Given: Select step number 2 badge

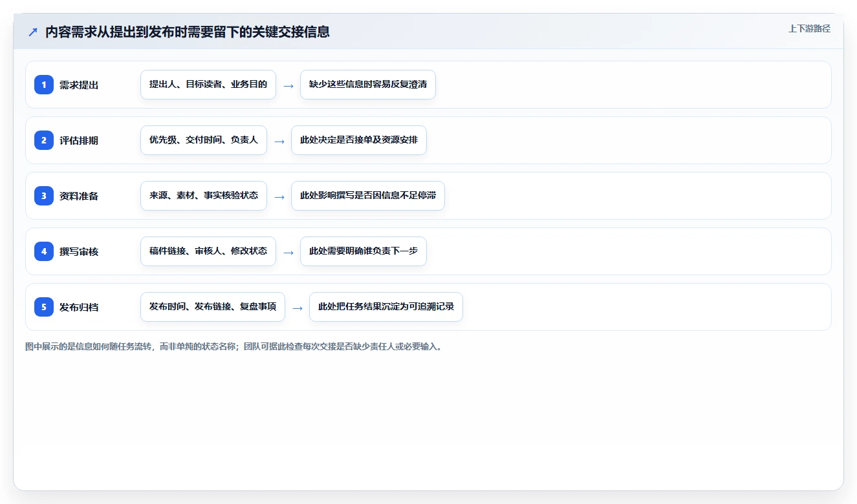Looking at the screenshot, I should click(x=44, y=140).
